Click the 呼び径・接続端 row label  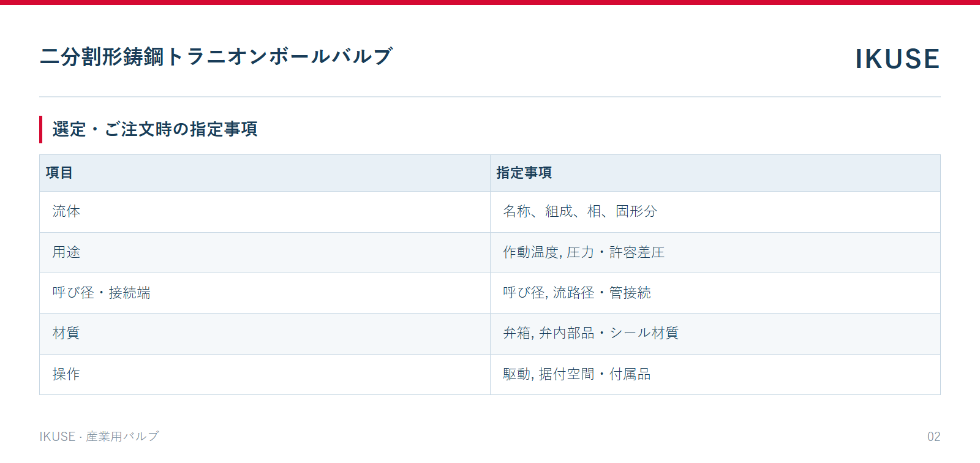pos(101,293)
